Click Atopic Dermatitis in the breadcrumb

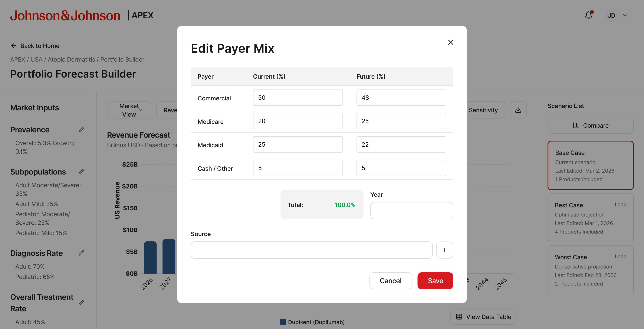(x=71, y=59)
